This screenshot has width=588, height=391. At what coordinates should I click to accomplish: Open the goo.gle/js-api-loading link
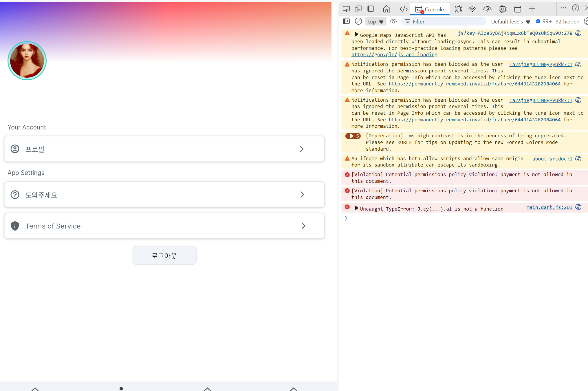tap(394, 54)
